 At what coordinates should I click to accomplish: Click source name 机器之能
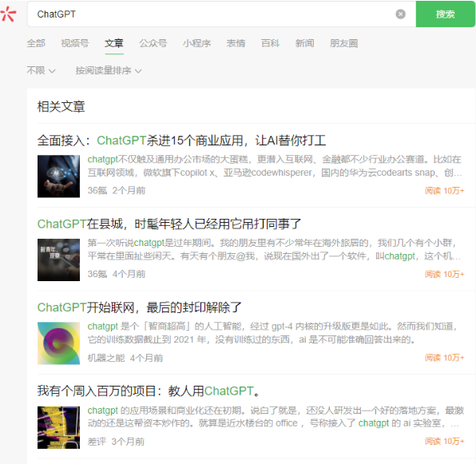(106, 358)
